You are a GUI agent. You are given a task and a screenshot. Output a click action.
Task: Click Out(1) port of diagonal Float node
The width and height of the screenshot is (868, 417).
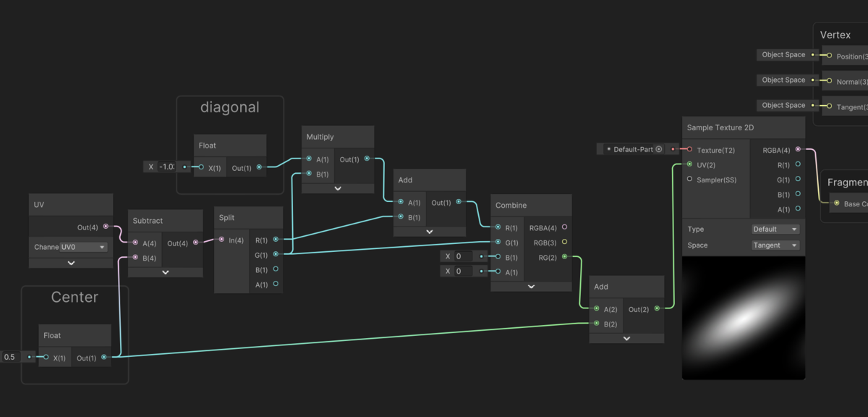pos(260,167)
